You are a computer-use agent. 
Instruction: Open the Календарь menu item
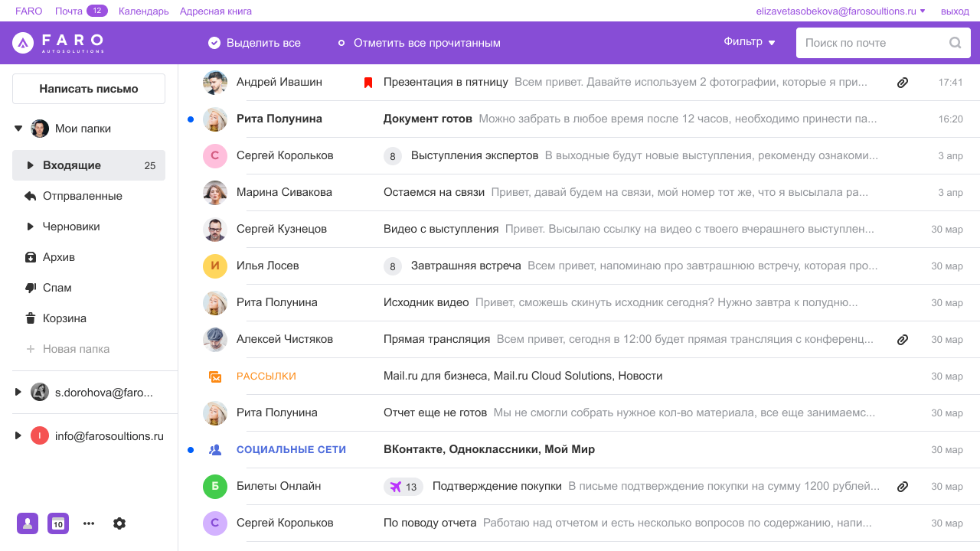(143, 11)
